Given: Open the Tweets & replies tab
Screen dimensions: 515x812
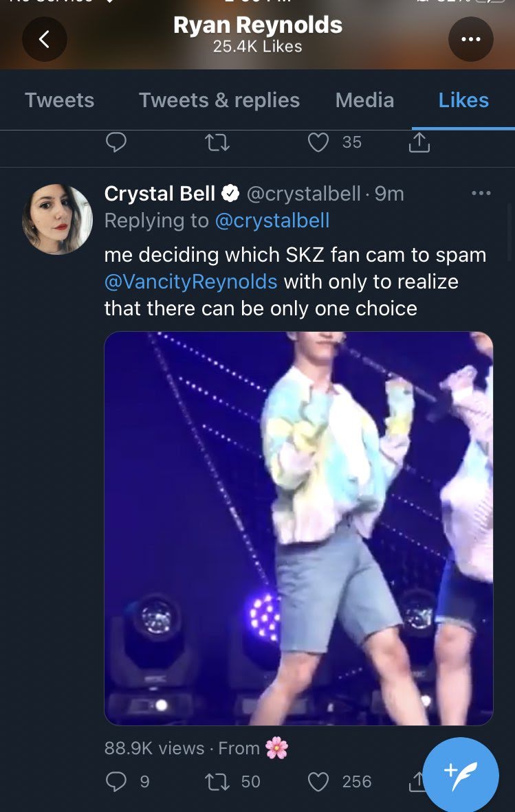Looking at the screenshot, I should [219, 100].
